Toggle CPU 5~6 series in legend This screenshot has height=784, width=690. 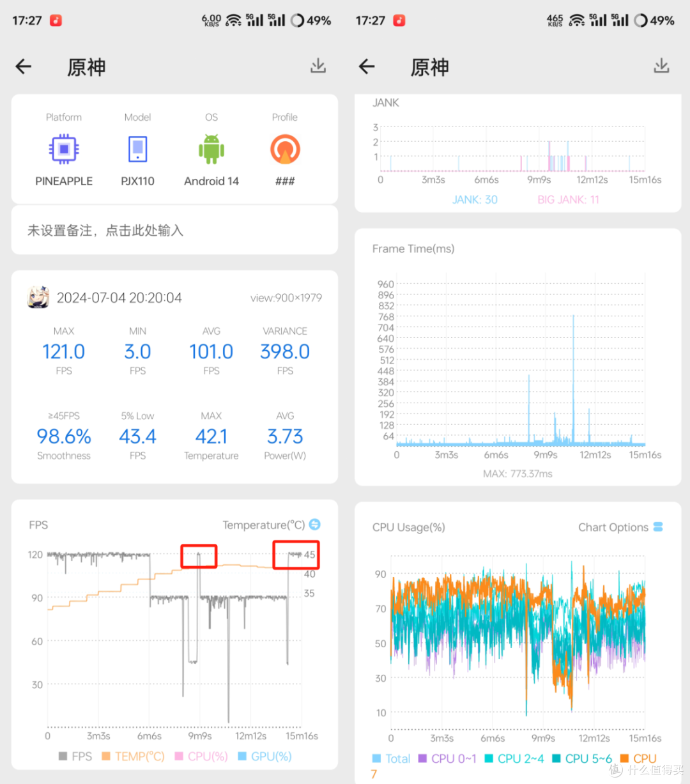tap(581, 759)
